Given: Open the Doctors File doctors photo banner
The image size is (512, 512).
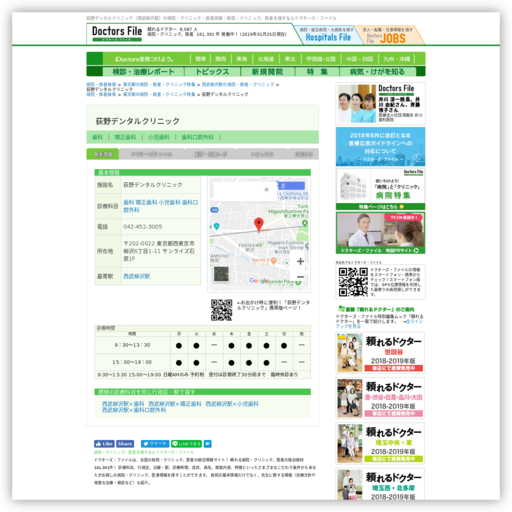Looking at the screenshot, I should (380, 104).
